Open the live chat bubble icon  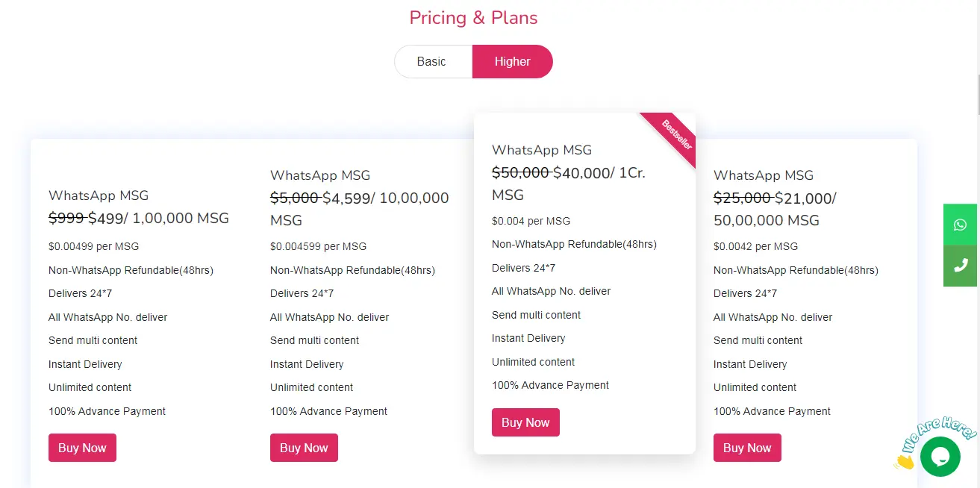point(940,456)
